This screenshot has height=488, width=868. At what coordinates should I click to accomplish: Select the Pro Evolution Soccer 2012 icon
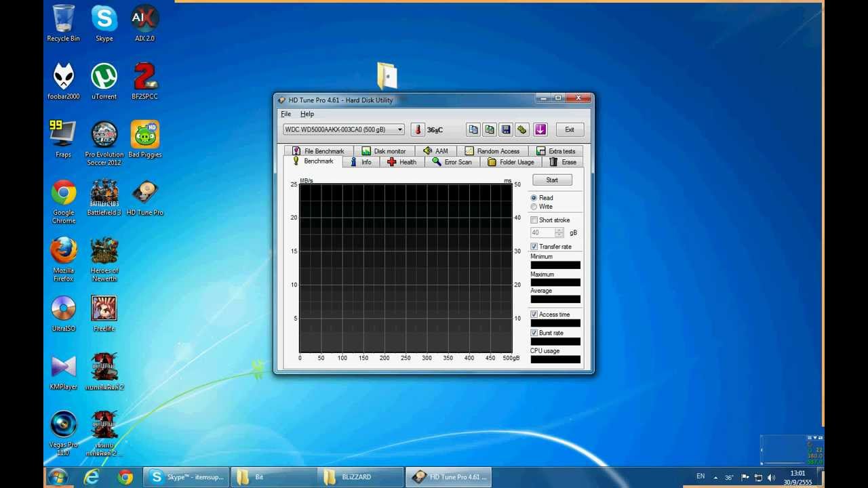[104, 143]
